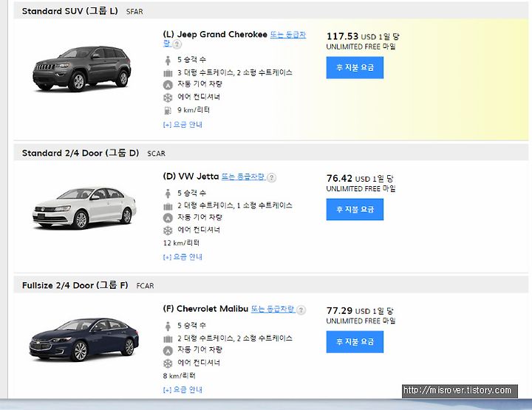532x410 pixels.
Task: Click passenger icon for Chevrolet Malibu
Action: [168, 325]
